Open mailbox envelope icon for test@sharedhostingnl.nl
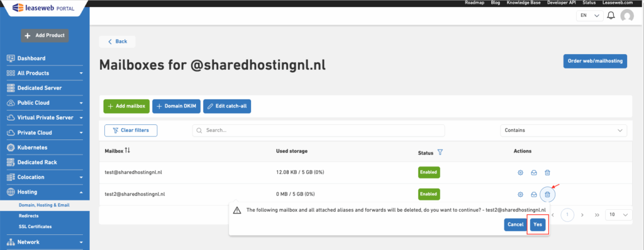 [x=534, y=173]
